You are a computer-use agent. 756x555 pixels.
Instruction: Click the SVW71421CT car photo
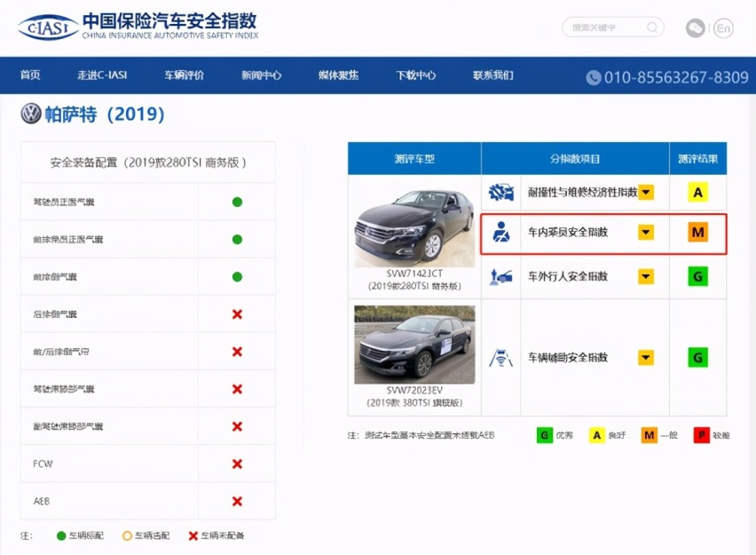(x=414, y=228)
